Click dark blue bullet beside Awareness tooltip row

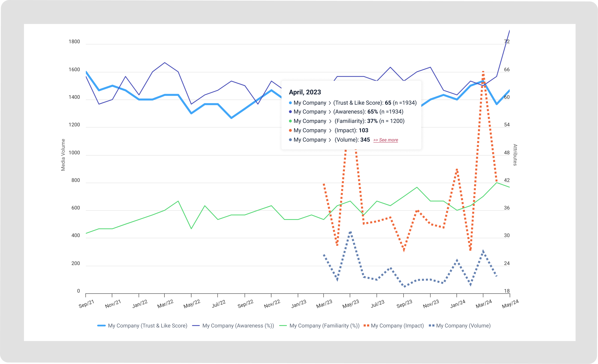click(x=290, y=112)
